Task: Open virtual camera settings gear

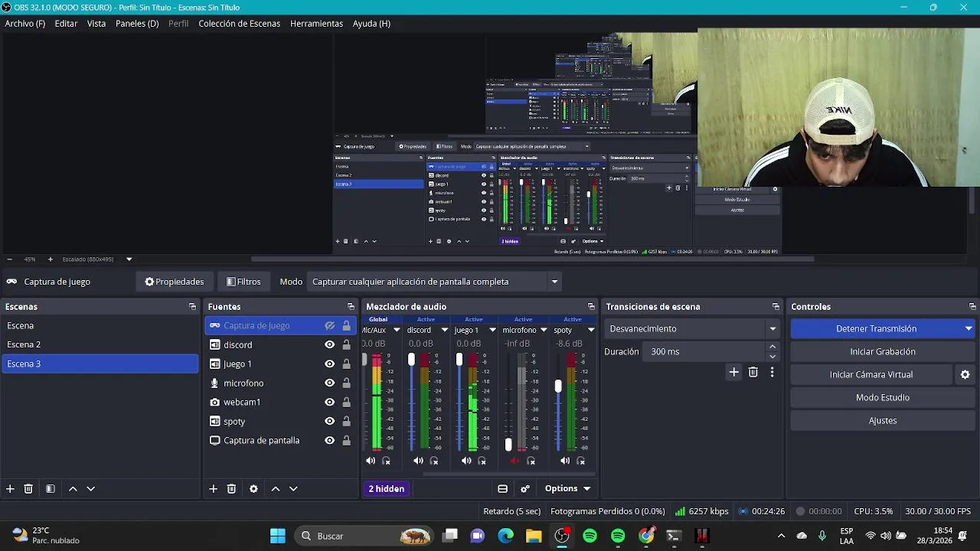Action: point(965,374)
